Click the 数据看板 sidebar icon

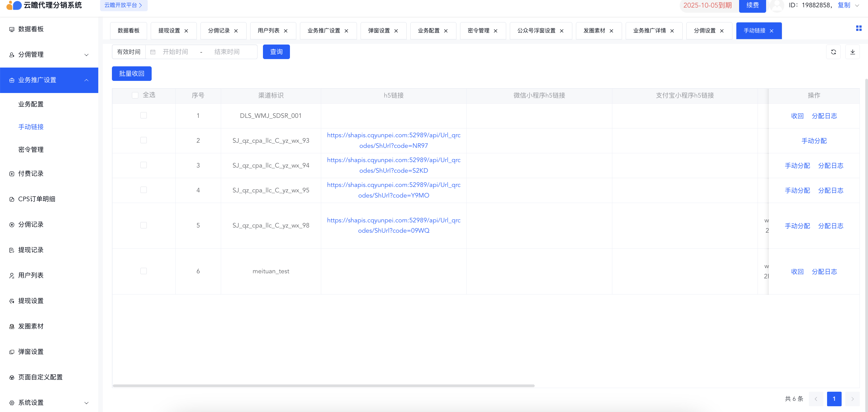tap(12, 29)
